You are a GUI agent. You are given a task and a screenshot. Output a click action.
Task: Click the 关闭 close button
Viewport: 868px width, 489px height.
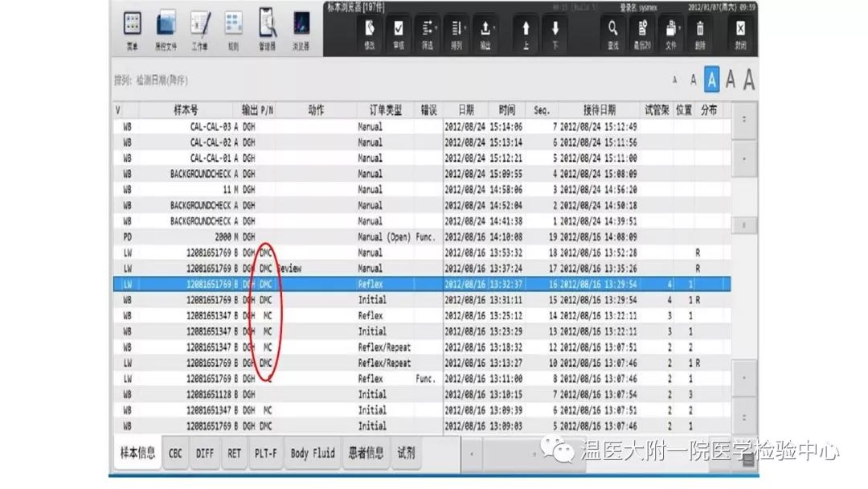(x=741, y=35)
